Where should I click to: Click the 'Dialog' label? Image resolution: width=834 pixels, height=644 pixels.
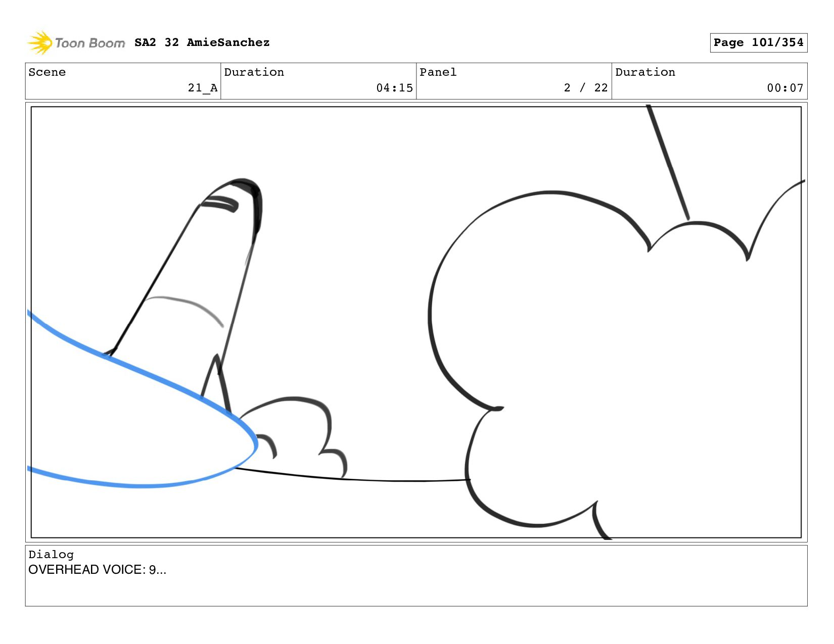coord(51,555)
